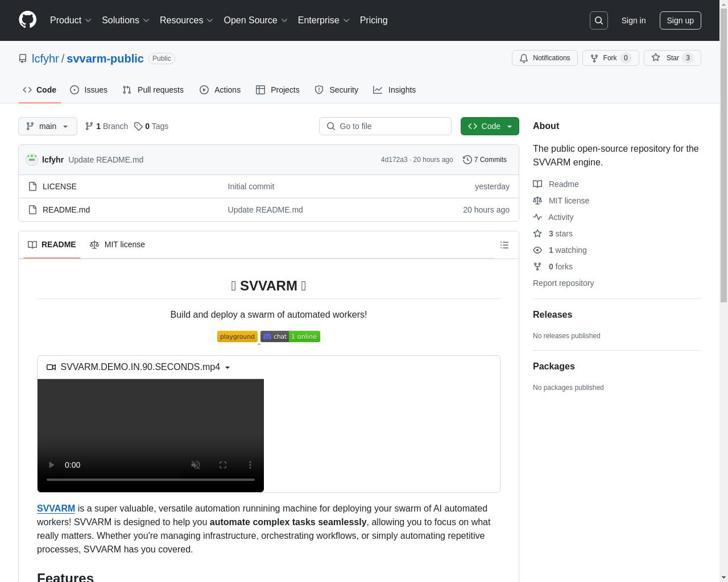Open the search magnifier button
Image resolution: width=728 pixels, height=582 pixels.
pyautogui.click(x=599, y=20)
